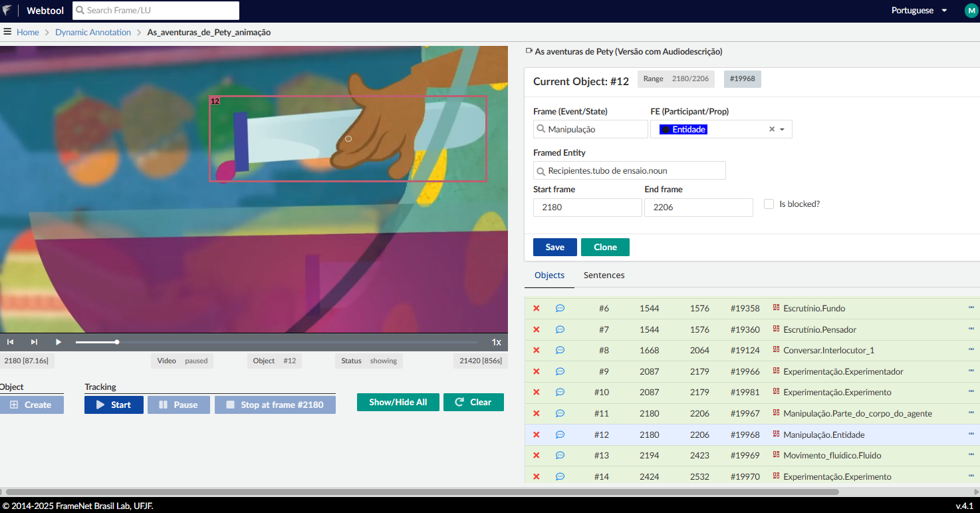Save the current object annotation
Viewport: 980px width, 513px height.
(554, 247)
